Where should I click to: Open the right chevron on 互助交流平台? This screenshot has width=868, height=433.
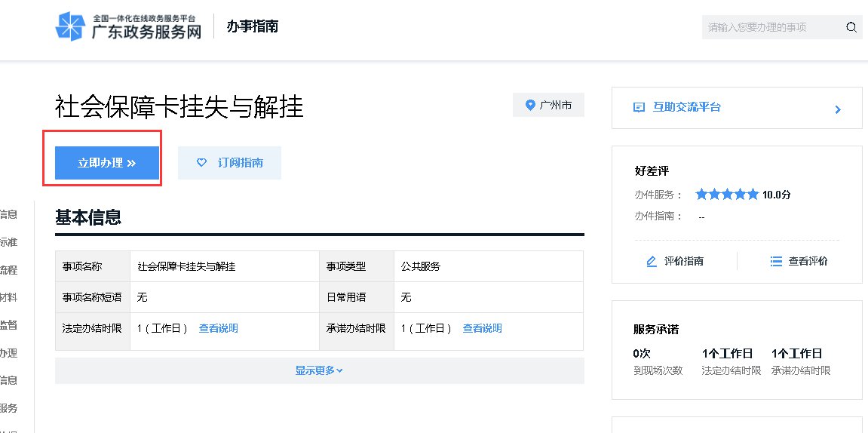coord(837,109)
